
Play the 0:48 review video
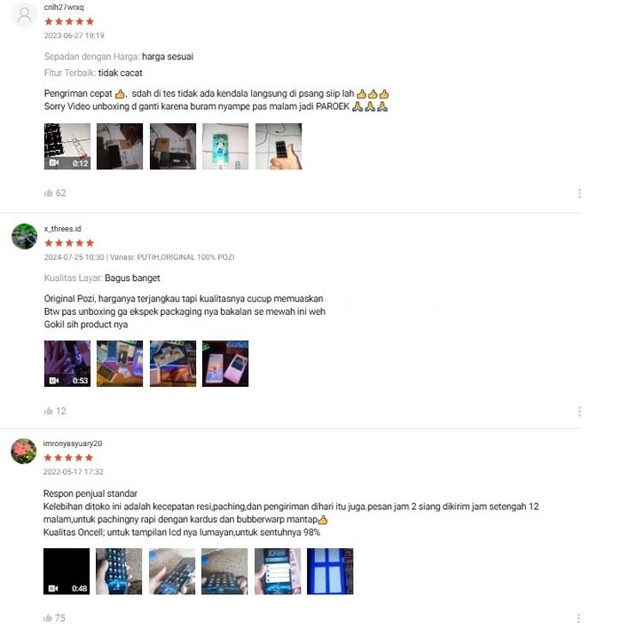(67, 571)
